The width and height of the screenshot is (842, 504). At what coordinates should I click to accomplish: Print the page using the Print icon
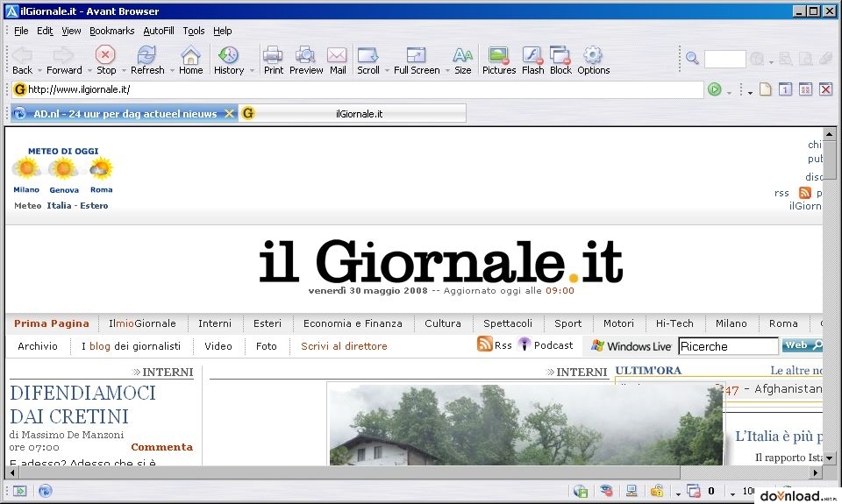tap(273, 54)
